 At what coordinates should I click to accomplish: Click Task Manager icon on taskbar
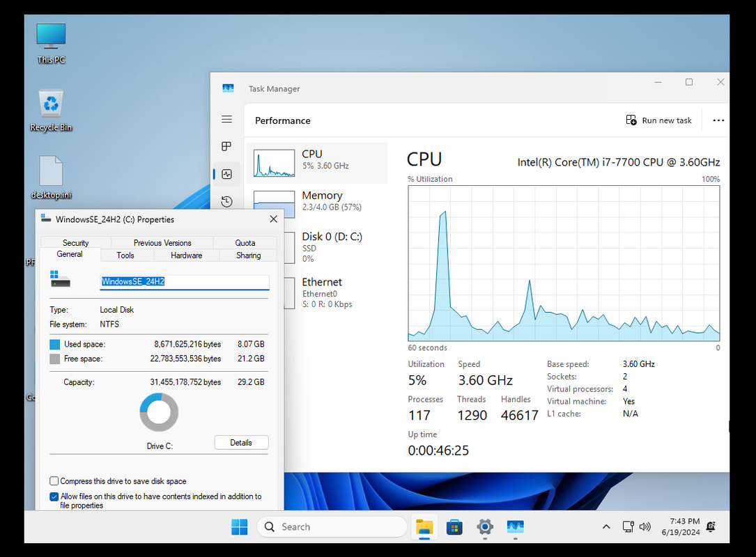click(515, 526)
